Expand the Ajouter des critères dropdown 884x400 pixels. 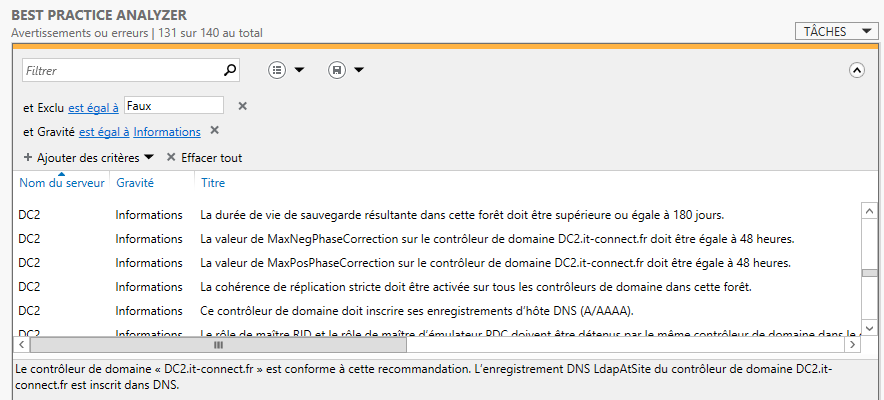[x=88, y=158]
